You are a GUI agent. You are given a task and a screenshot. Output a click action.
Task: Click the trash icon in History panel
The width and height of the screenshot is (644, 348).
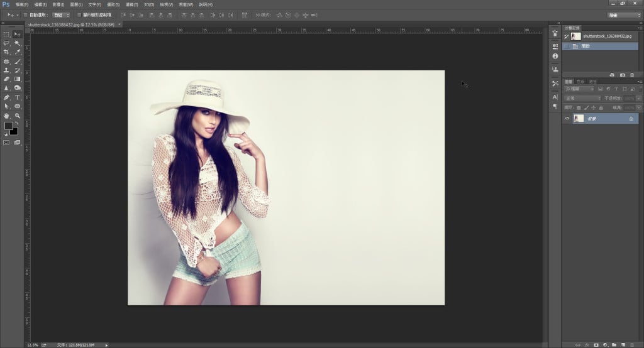[x=632, y=75]
